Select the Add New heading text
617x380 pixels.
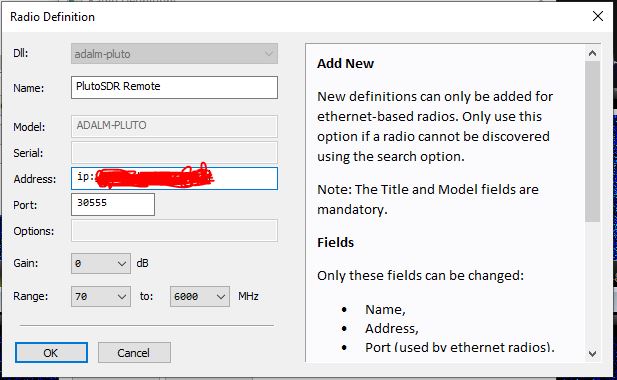(x=345, y=63)
